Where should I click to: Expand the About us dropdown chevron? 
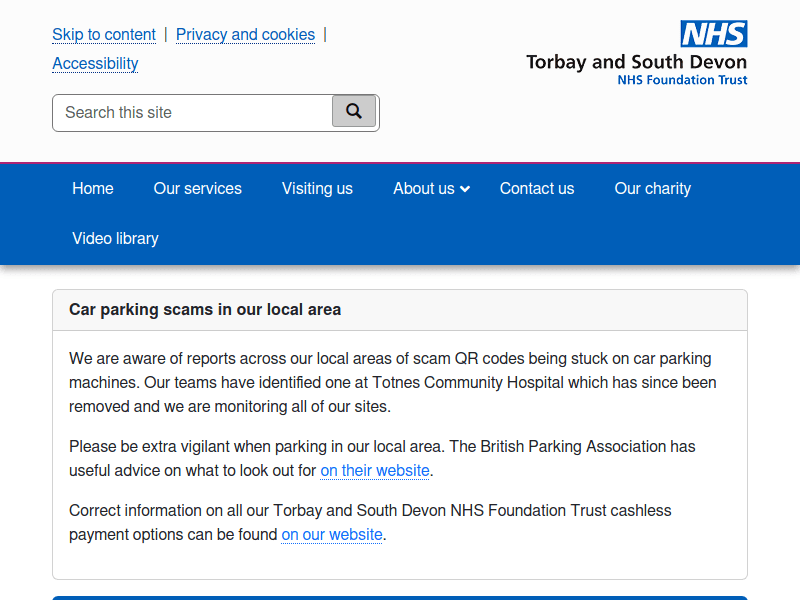click(x=465, y=189)
